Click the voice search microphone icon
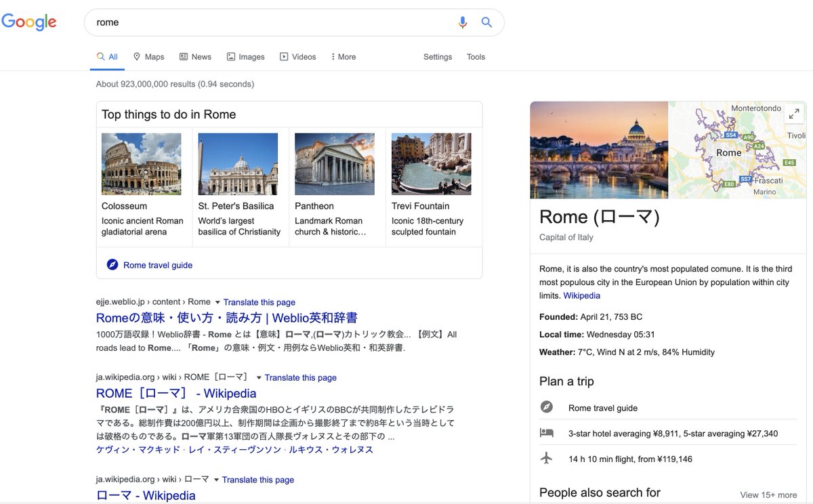813x504 pixels. pos(463,22)
